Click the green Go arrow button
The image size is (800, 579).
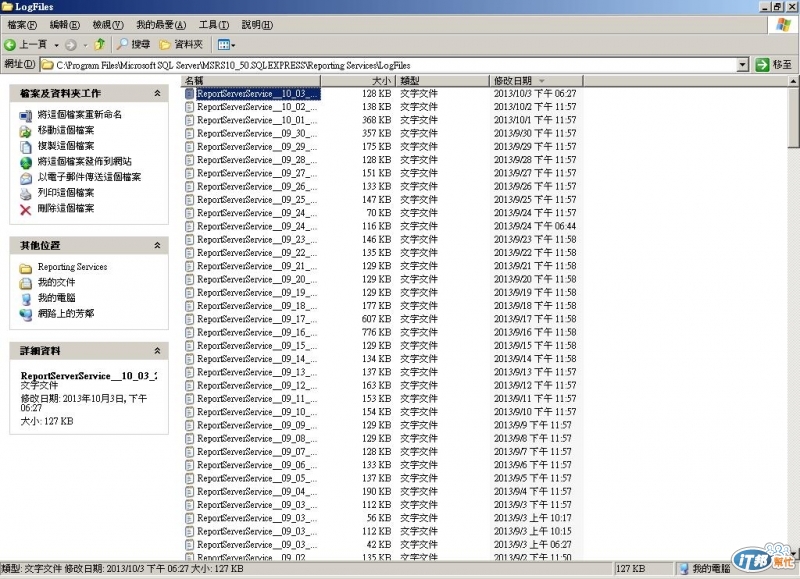click(762, 65)
